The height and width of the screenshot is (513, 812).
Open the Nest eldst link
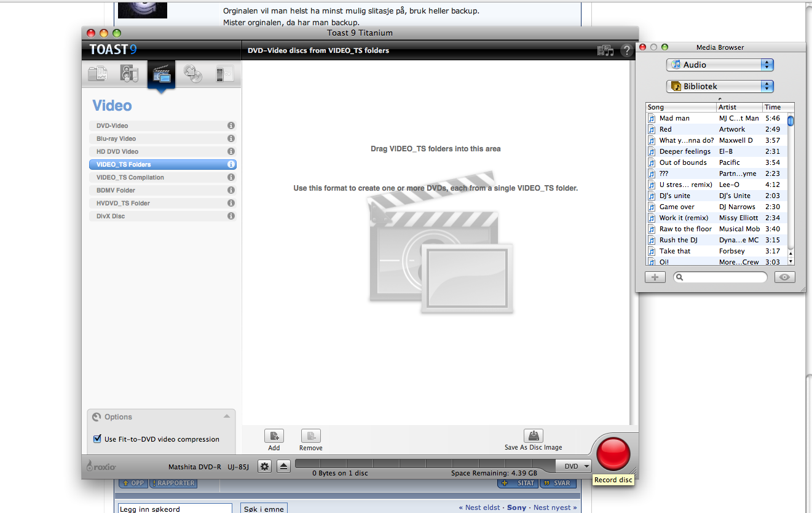pos(478,507)
